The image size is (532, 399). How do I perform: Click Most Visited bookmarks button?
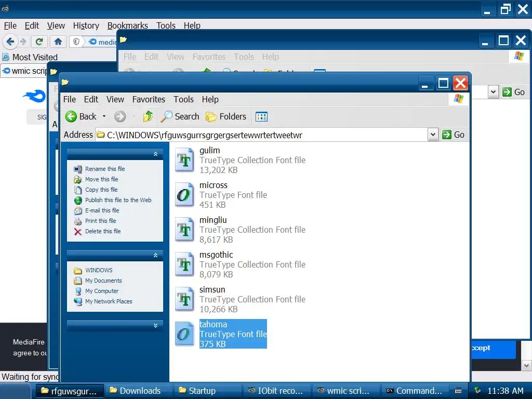point(30,57)
